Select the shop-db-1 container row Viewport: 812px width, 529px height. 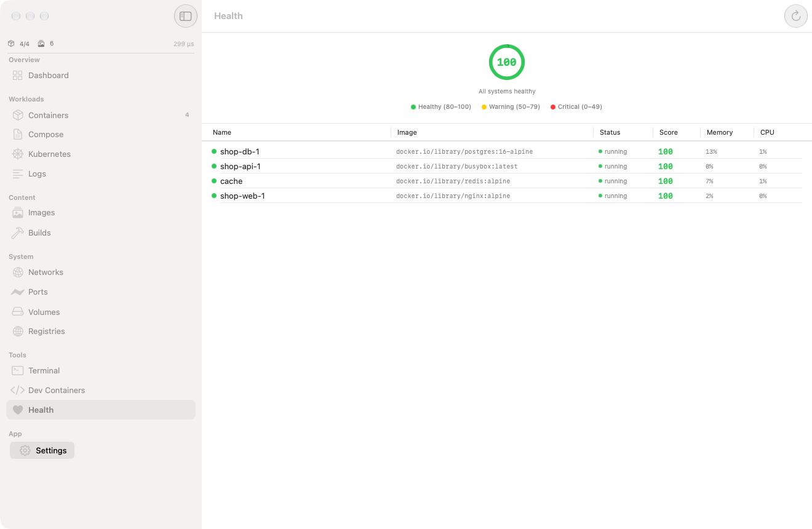[507, 151]
